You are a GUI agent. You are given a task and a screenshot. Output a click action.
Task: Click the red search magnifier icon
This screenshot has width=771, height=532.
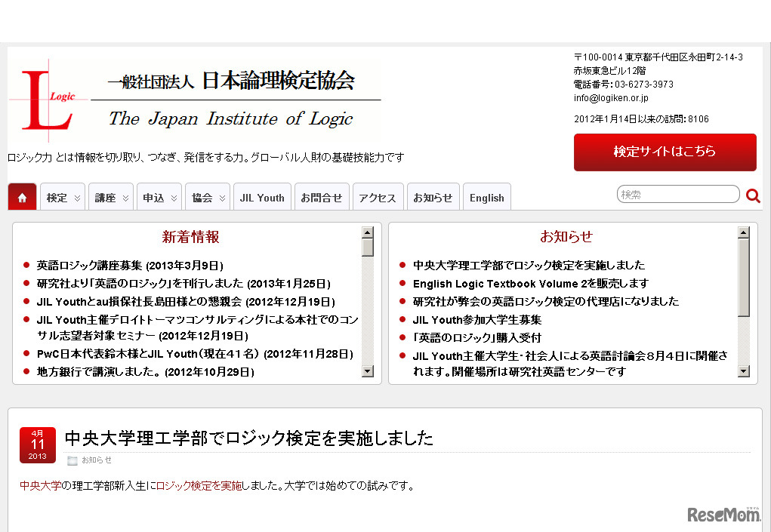[x=752, y=195]
